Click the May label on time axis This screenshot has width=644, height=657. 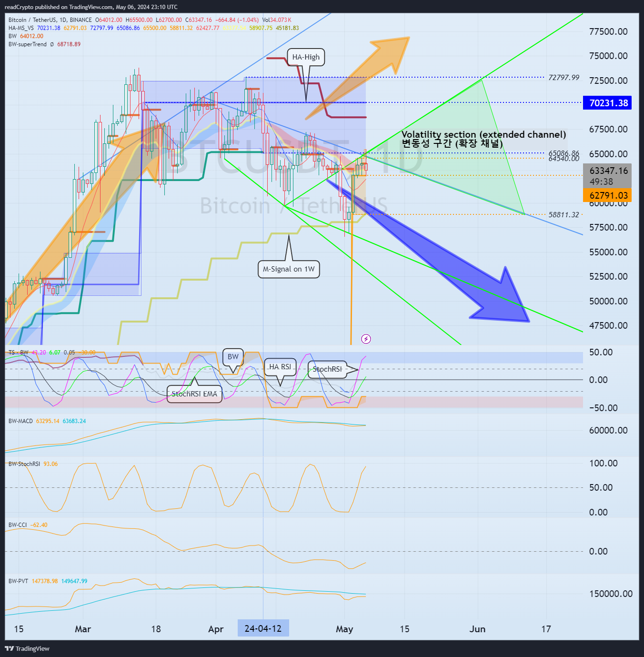[344, 629]
